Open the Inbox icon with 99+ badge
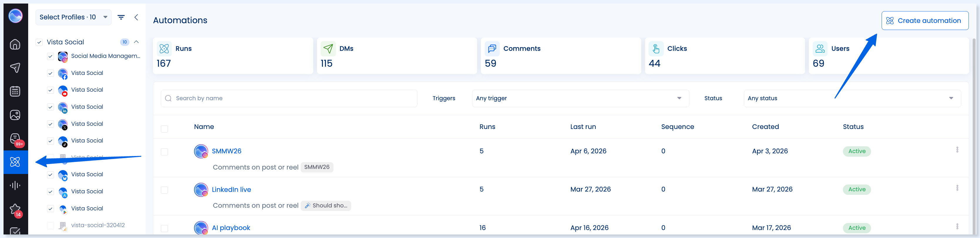This screenshot has width=980, height=238. pyautogui.click(x=15, y=139)
